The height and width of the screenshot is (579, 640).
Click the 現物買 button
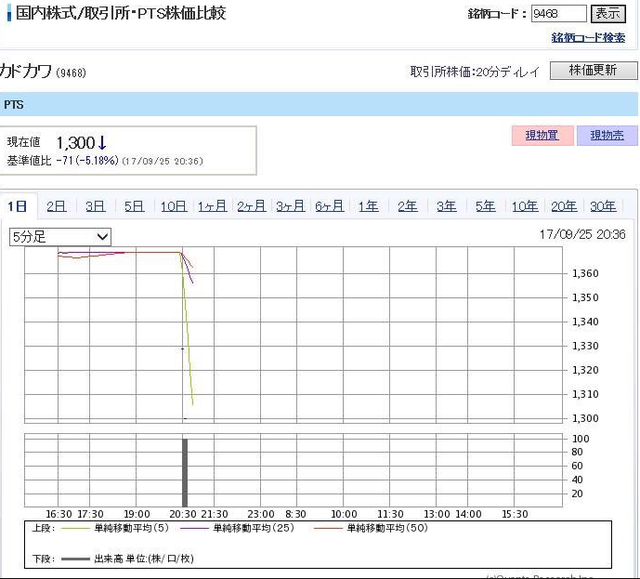(542, 135)
